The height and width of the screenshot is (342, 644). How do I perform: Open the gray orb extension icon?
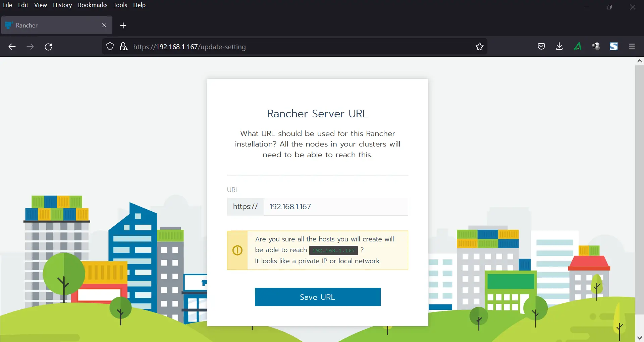[596, 46]
